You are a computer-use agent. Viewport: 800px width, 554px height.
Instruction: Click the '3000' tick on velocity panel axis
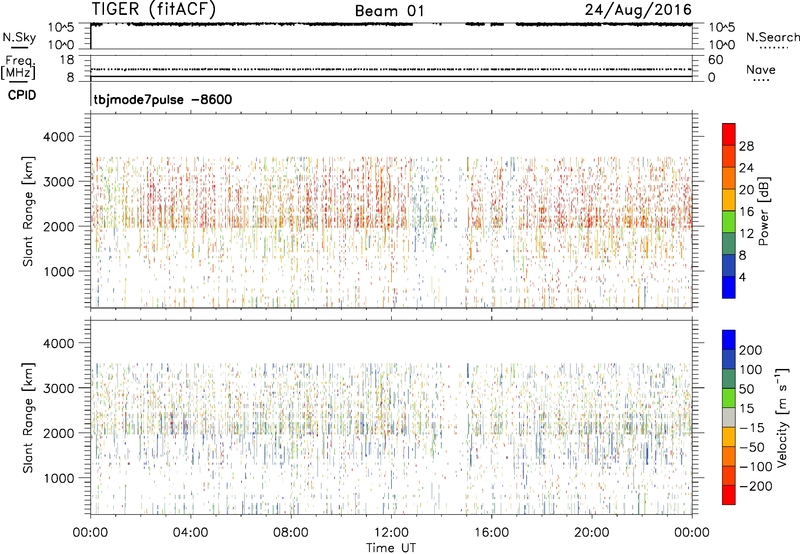tap(59, 388)
